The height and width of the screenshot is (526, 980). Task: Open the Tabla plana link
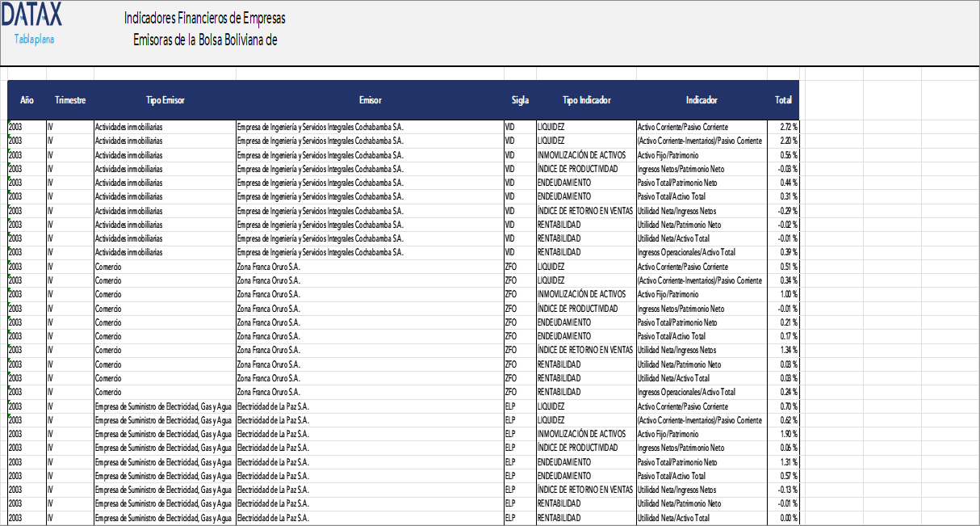pyautogui.click(x=34, y=40)
